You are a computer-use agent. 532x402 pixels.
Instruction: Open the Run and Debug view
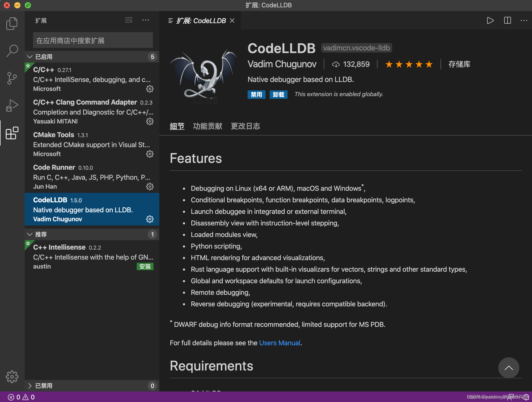pos(12,106)
